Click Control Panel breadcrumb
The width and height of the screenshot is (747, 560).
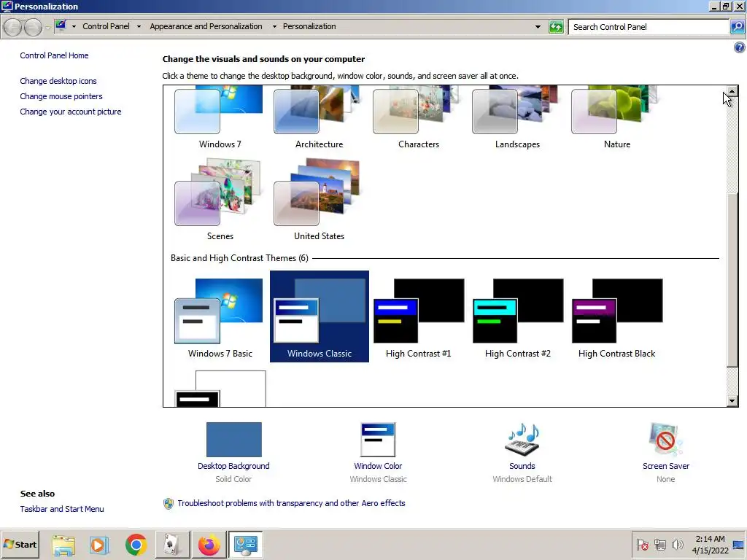pos(106,26)
